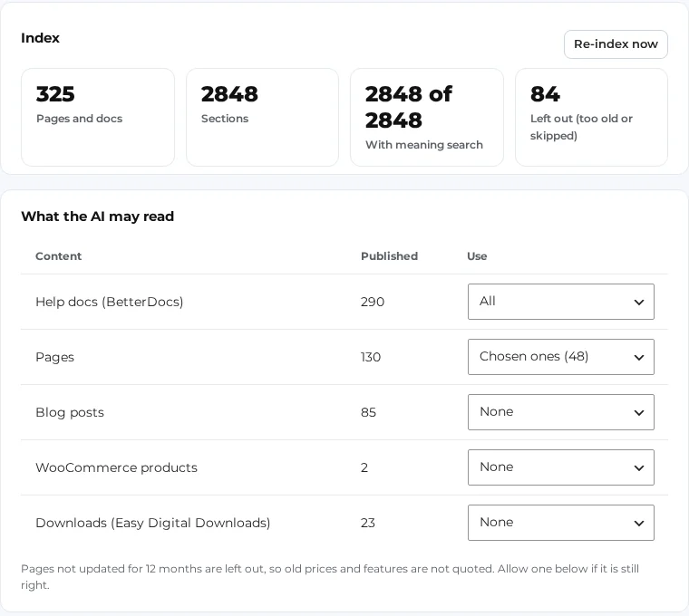Open the WooCommerce products Use dropdown

point(560,467)
